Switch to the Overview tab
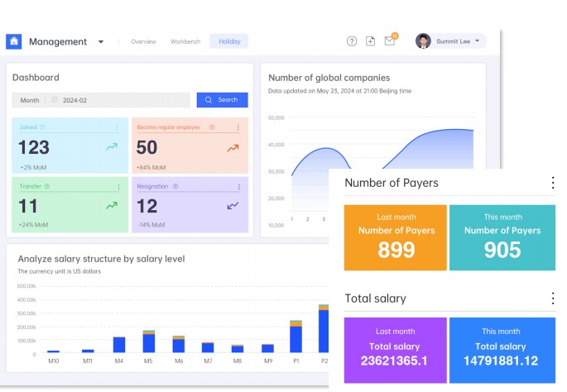This screenshot has height=392, width=567. (x=143, y=41)
